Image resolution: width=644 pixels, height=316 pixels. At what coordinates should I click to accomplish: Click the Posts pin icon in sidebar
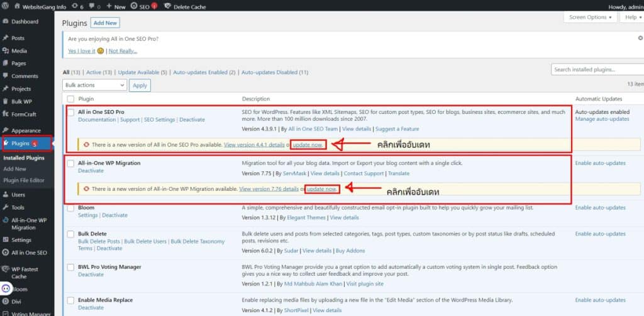5,38
